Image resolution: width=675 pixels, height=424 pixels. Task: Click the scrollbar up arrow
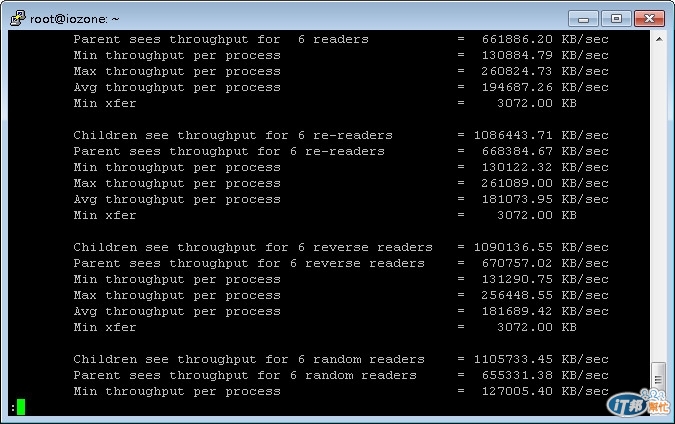(659, 39)
